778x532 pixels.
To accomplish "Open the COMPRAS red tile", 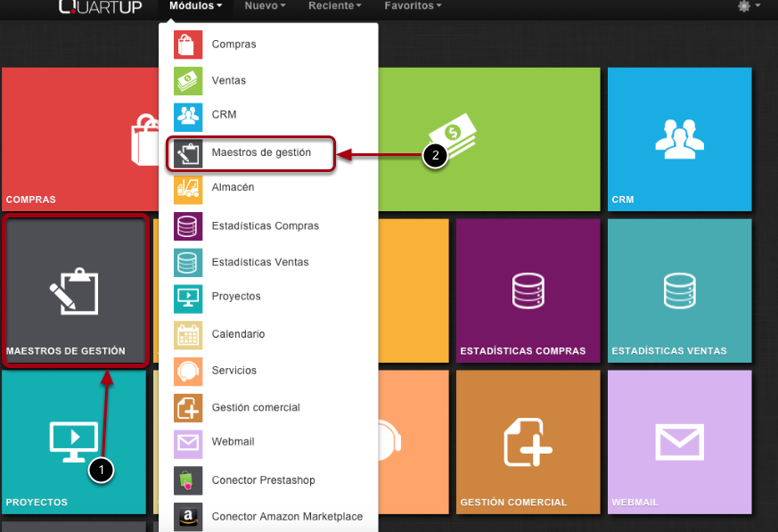I will 80,139.
